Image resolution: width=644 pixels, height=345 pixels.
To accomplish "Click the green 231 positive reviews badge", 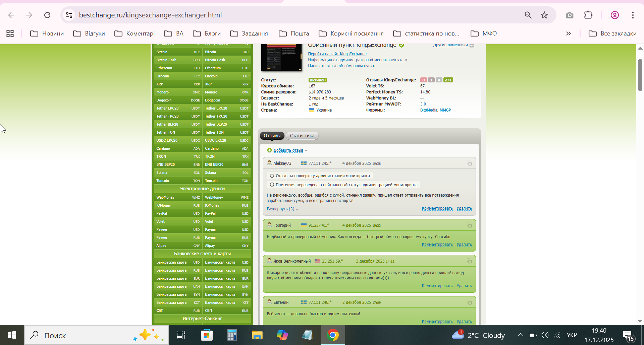I will tap(448, 80).
